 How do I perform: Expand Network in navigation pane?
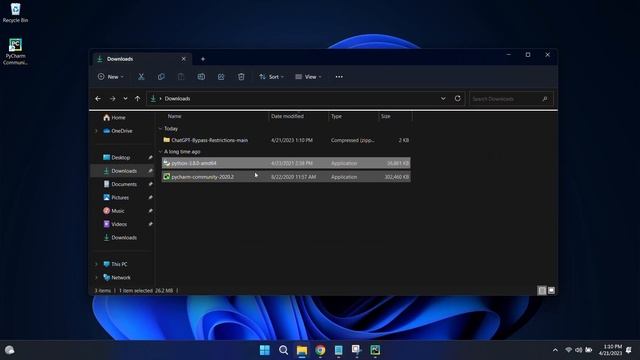point(96,278)
